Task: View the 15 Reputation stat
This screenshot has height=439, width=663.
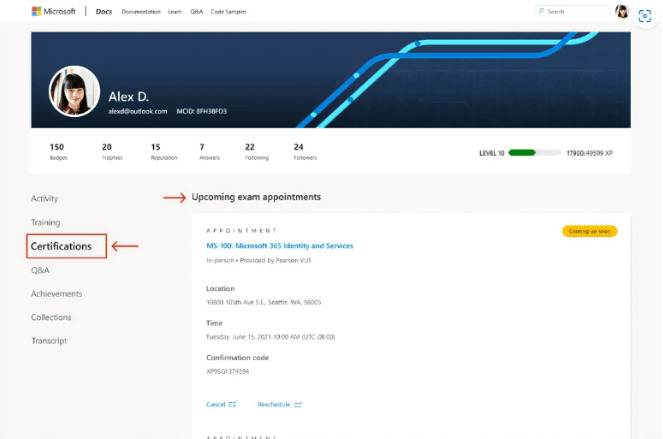Action: [164, 151]
